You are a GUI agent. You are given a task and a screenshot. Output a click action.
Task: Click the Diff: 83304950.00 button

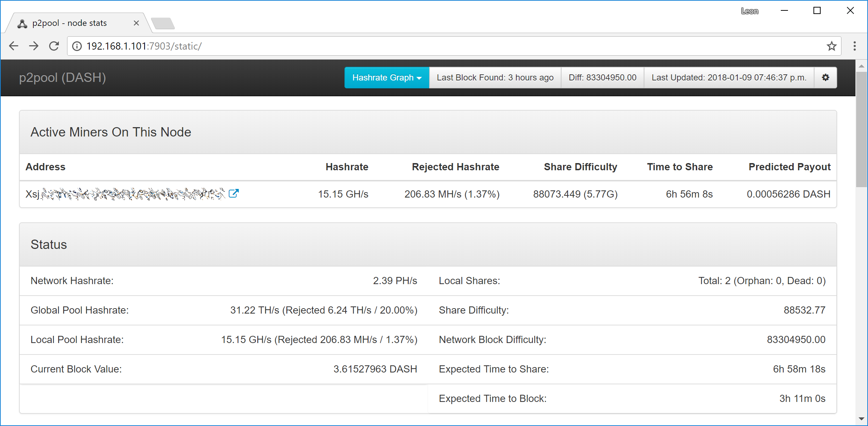[602, 78]
